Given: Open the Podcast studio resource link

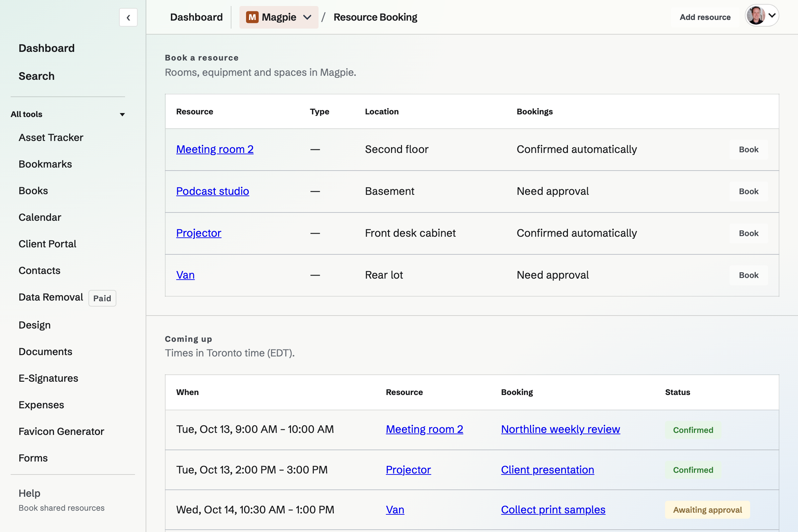Looking at the screenshot, I should coord(213,192).
